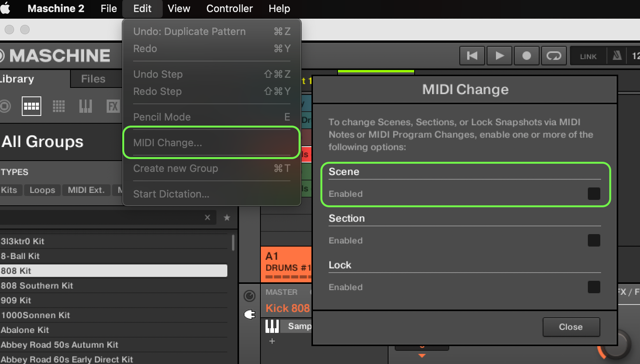Viewport: 640px width, 364px height.
Task: Click the metronome icon next to LINK
Action: pos(617,56)
